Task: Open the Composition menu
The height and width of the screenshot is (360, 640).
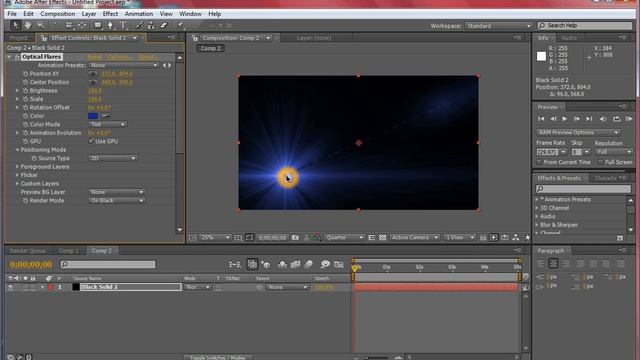Action: (x=58, y=14)
